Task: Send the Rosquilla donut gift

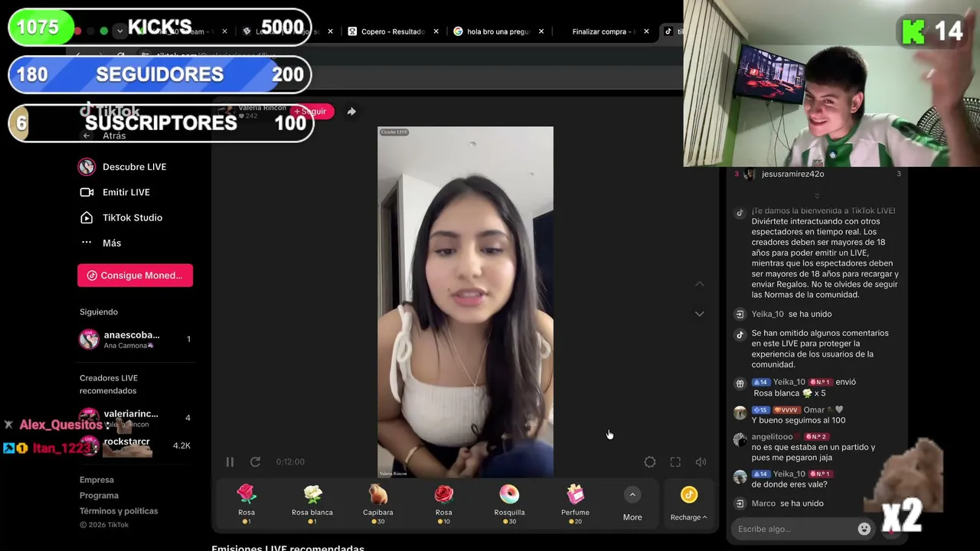Action: 509,504
